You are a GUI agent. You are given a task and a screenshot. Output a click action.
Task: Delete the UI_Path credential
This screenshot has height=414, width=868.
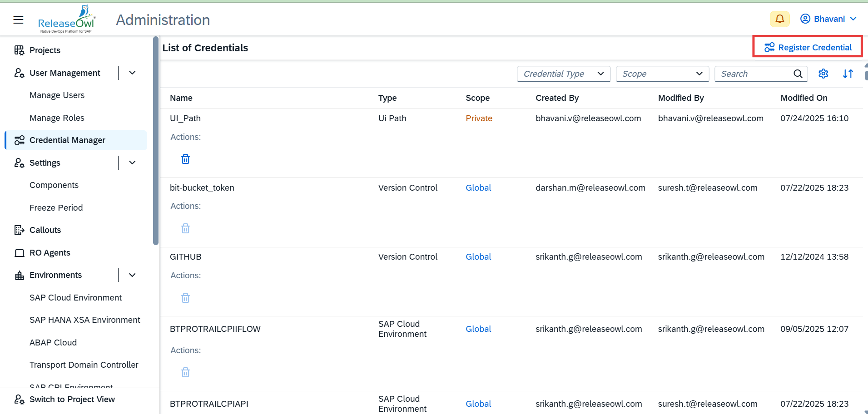(x=185, y=159)
